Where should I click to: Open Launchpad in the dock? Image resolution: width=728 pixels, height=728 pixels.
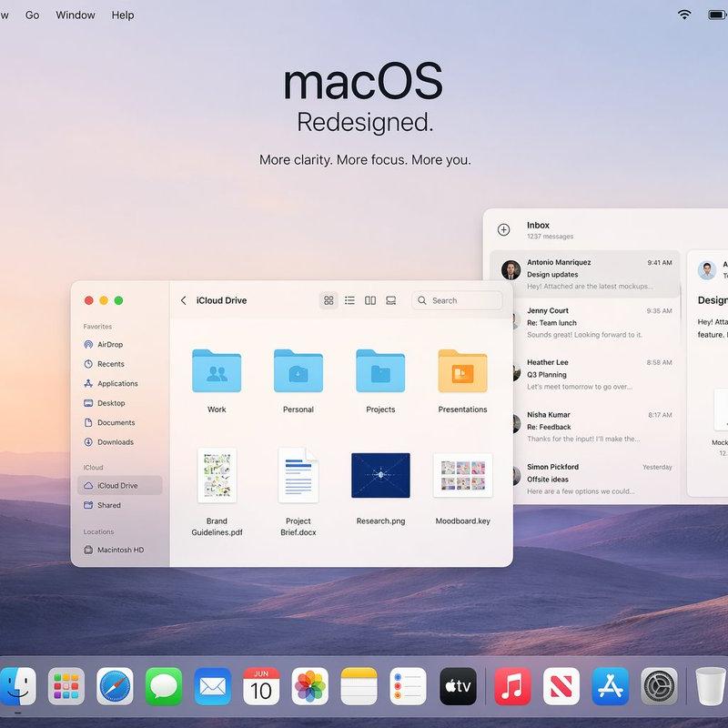[66, 686]
